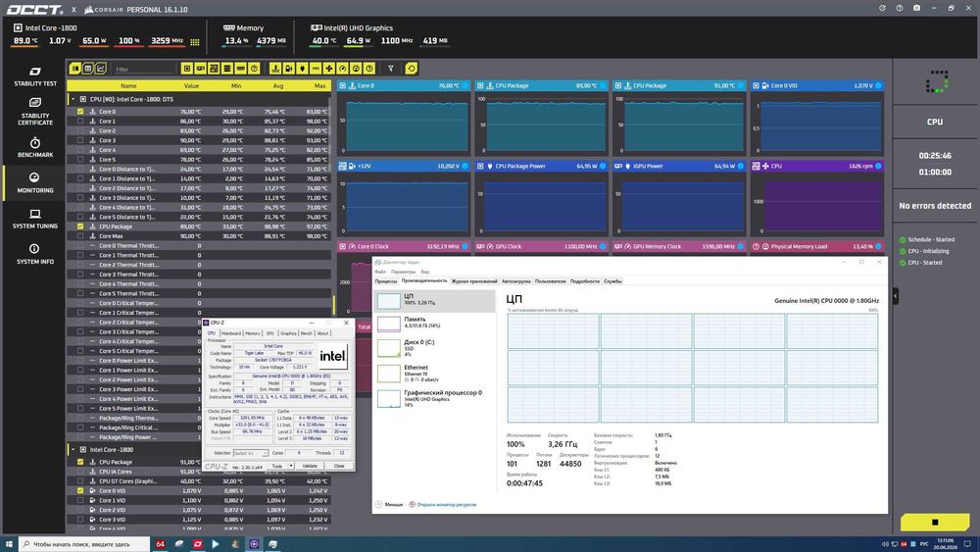980x552 pixels.
Task: Select Диск 0 (C:) in Task Manager
Action: [x=434, y=348]
